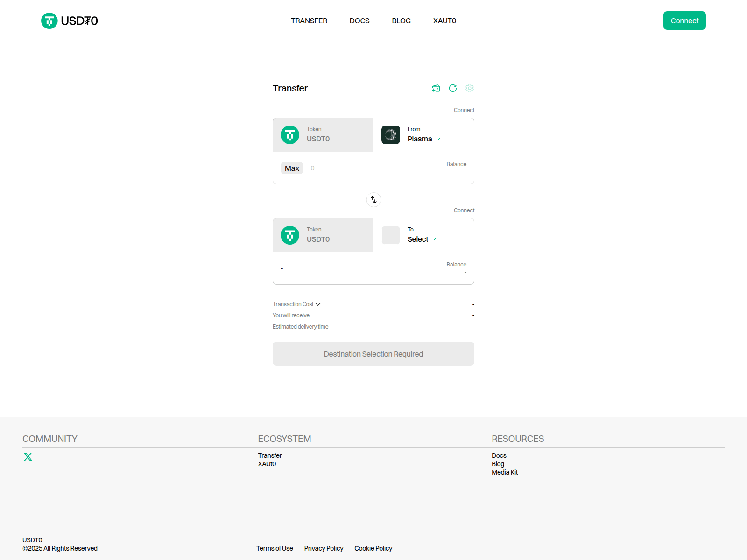The width and height of the screenshot is (747, 560).
Task: Click the swap direction arrows button
Action: [373, 200]
